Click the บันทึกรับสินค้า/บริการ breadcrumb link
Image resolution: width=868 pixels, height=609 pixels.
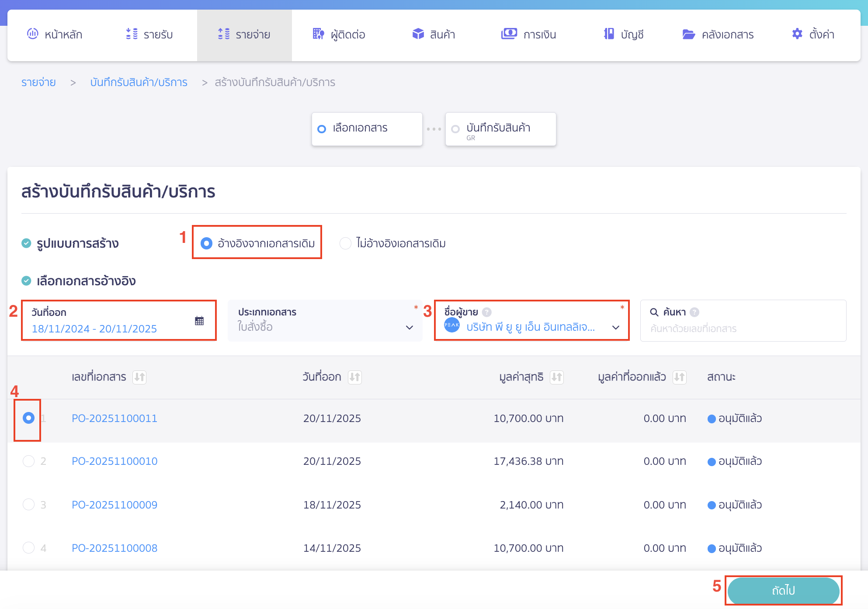[139, 82]
